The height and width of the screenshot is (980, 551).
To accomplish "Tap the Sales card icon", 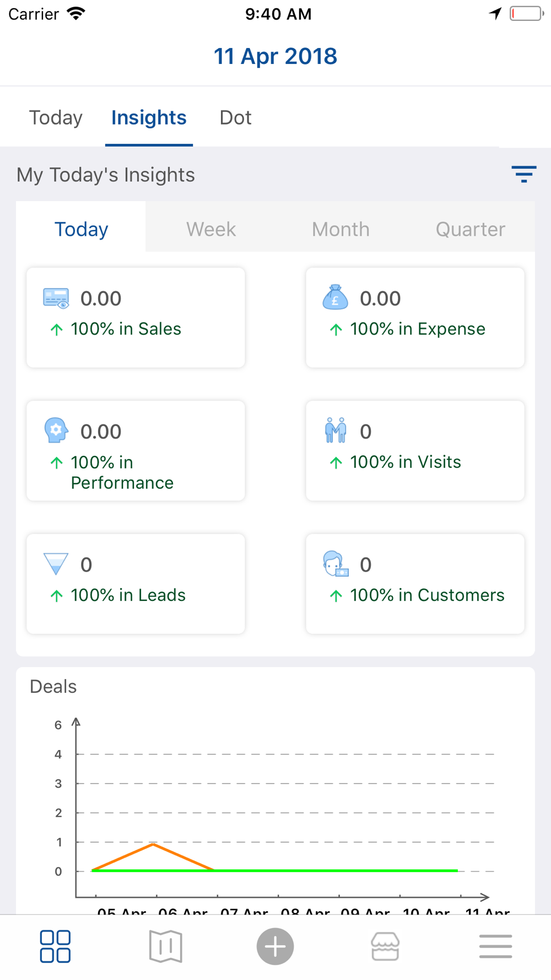I will [x=56, y=298].
